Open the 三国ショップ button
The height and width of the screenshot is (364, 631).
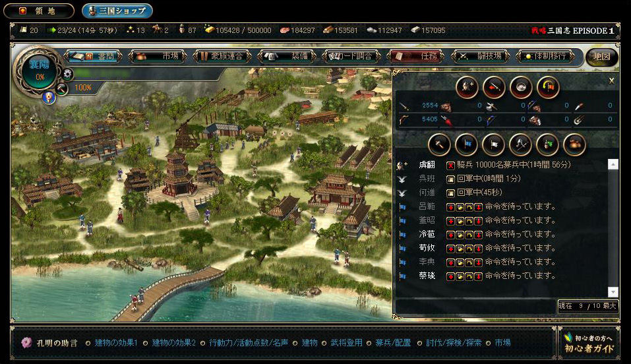(117, 11)
